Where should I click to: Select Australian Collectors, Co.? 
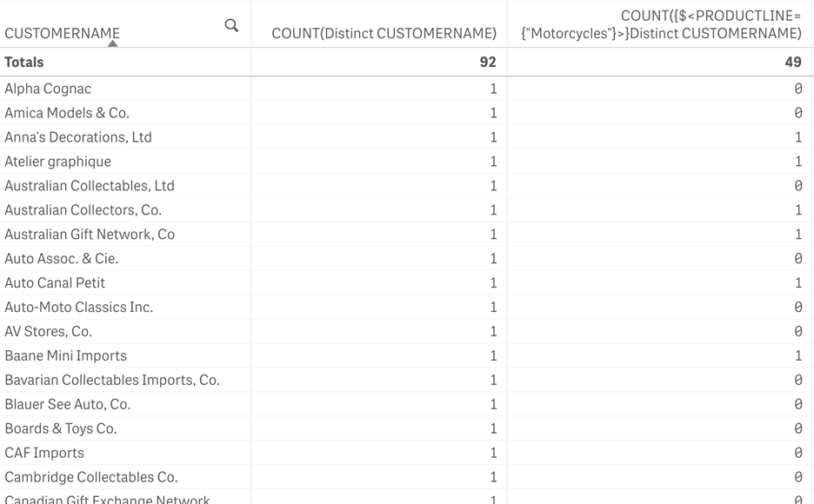(x=80, y=209)
